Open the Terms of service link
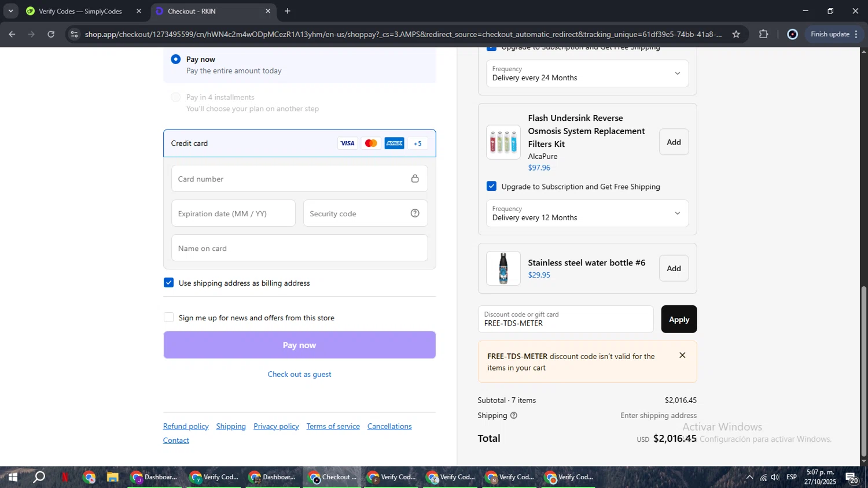This screenshot has width=868, height=488. (333, 426)
